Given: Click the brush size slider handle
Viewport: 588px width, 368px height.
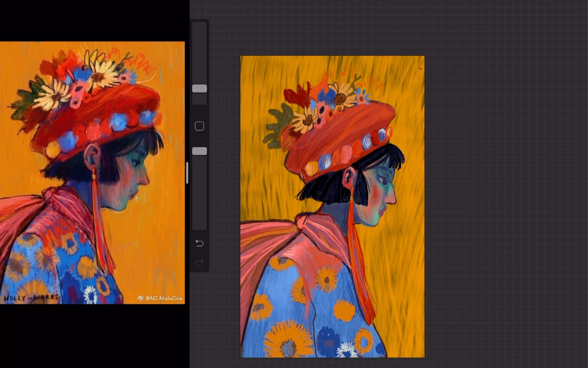Looking at the screenshot, I should click(199, 89).
